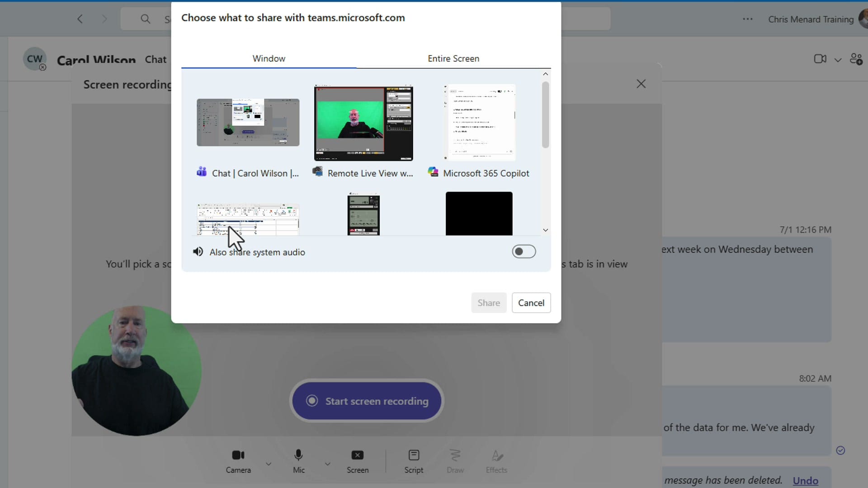Viewport: 868px width, 488px height.
Task: Click the message read checkmark icon
Action: coord(840,450)
